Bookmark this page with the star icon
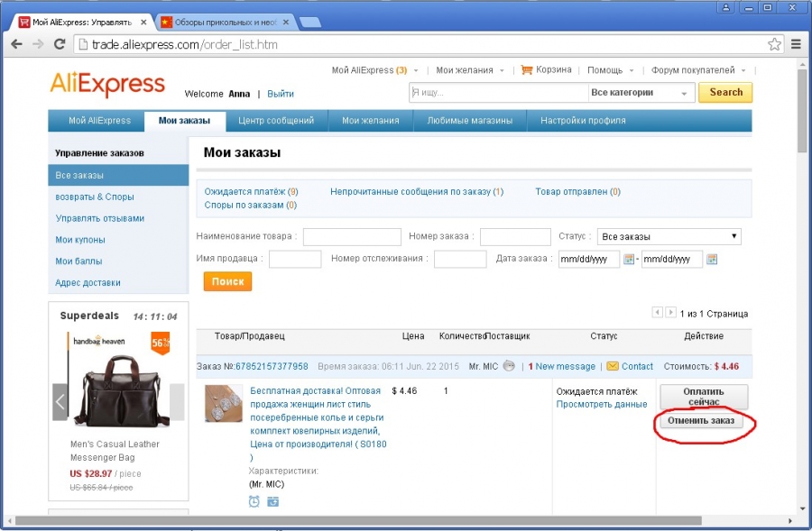Screen dimensions: 812x531 click(774, 44)
